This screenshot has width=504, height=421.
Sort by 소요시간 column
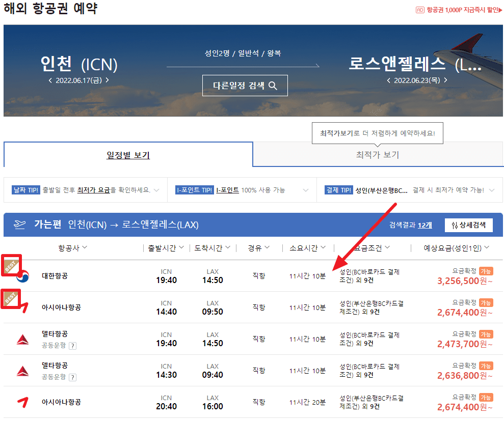click(308, 248)
